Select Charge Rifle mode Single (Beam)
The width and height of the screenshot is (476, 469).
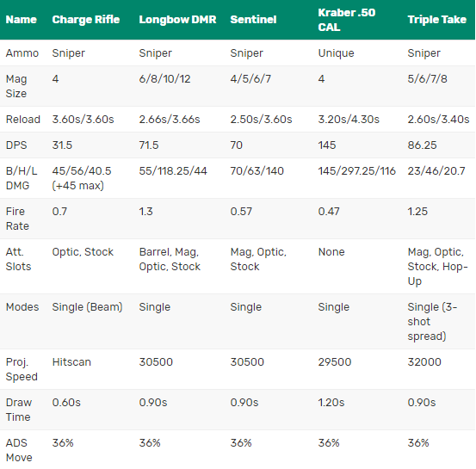point(87,307)
